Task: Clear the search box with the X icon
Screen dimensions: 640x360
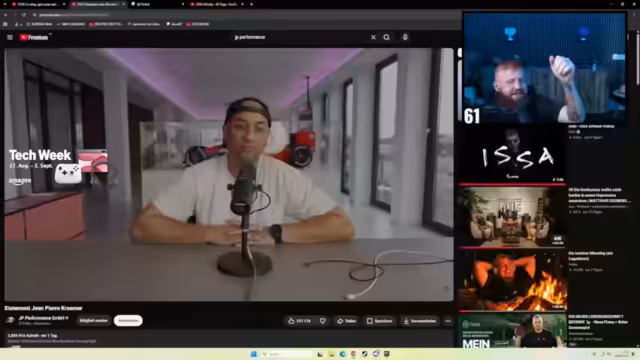Action: [373, 37]
